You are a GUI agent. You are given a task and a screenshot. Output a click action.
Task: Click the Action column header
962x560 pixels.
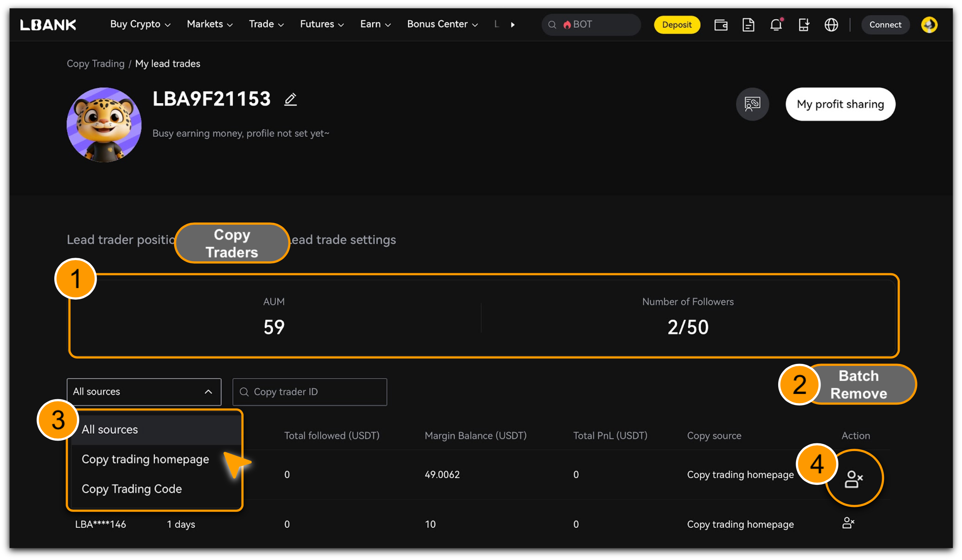[x=855, y=436]
